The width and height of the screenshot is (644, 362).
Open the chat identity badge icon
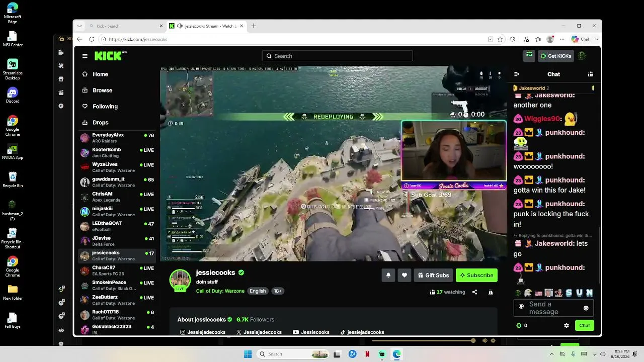pyautogui.click(x=521, y=306)
